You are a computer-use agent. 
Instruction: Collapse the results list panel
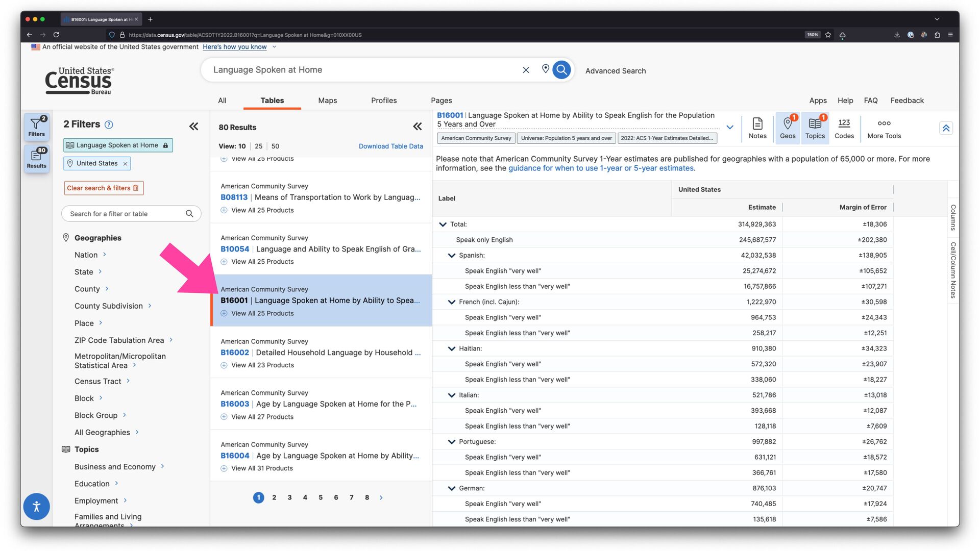(418, 127)
